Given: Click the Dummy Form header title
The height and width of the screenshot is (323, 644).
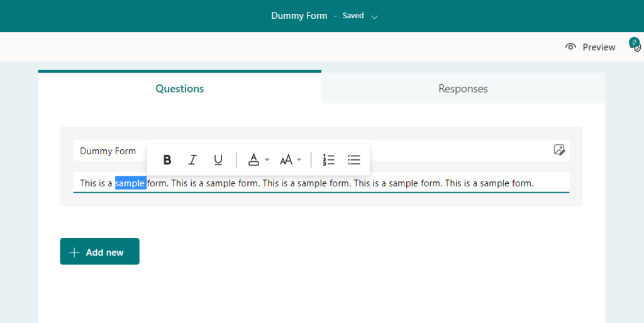Looking at the screenshot, I should point(299,16).
